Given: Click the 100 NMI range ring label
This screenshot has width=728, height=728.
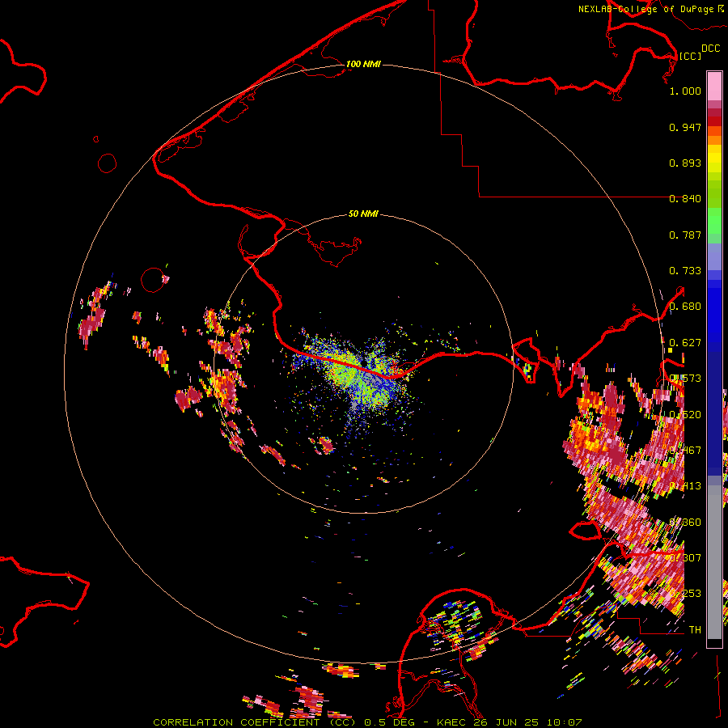Looking at the screenshot, I should click(363, 64).
